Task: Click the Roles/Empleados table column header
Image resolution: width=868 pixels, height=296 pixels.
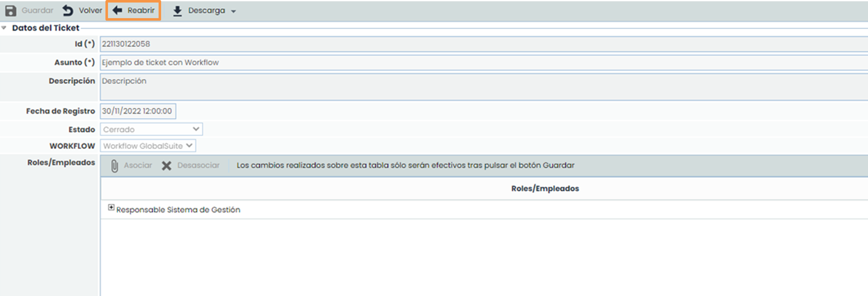Action: (545, 188)
